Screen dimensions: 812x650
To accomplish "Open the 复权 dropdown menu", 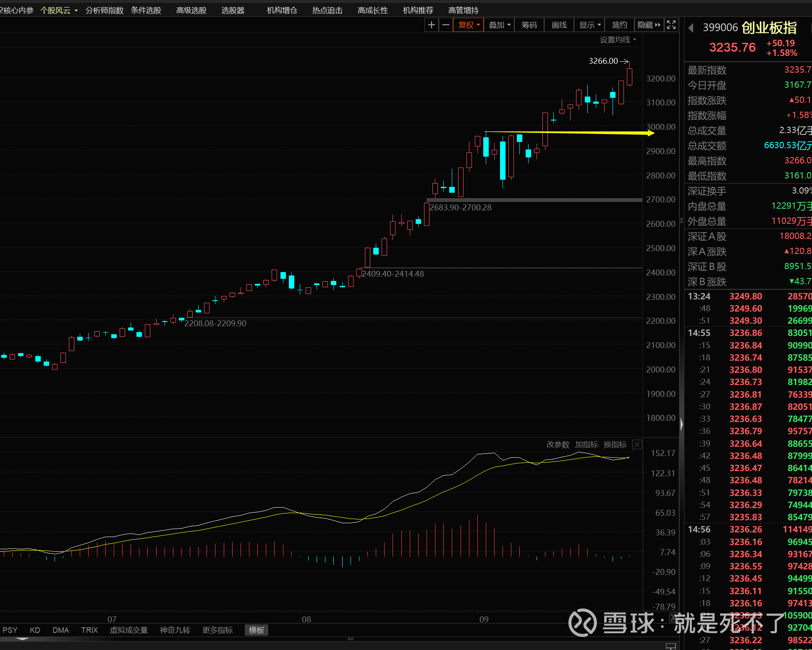I will tap(469, 25).
